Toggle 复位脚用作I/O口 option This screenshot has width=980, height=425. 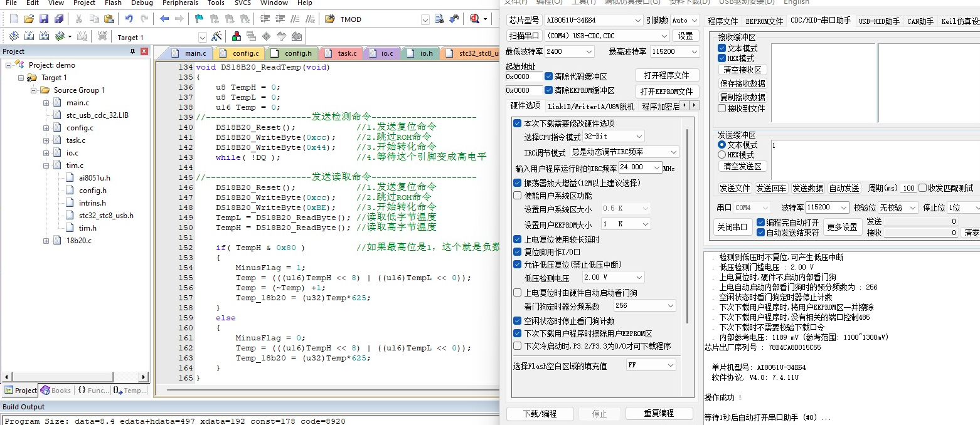click(518, 252)
